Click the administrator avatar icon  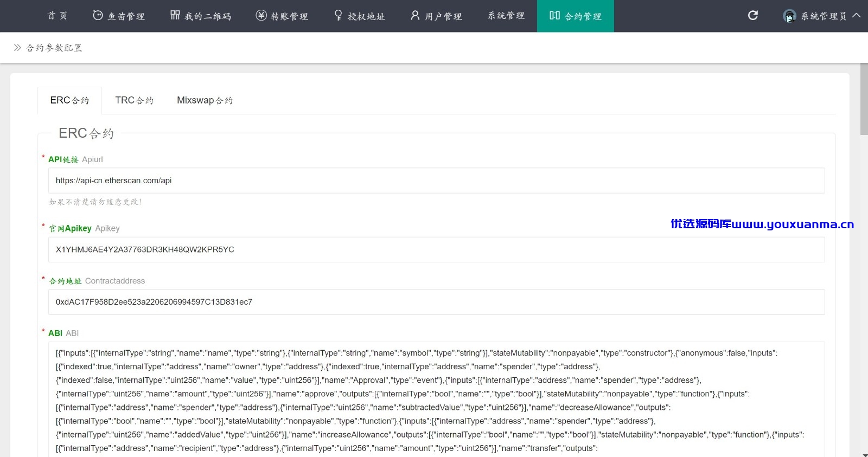pos(789,16)
